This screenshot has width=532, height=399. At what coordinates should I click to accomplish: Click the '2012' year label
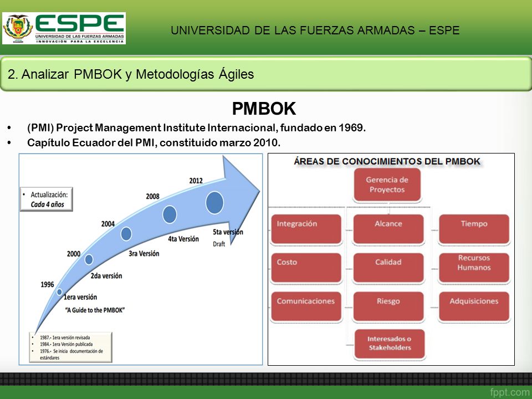(x=196, y=181)
